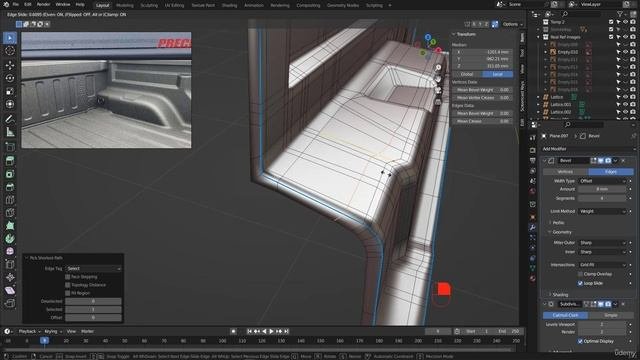Enable Face Stepping checkbox

(x=68, y=277)
